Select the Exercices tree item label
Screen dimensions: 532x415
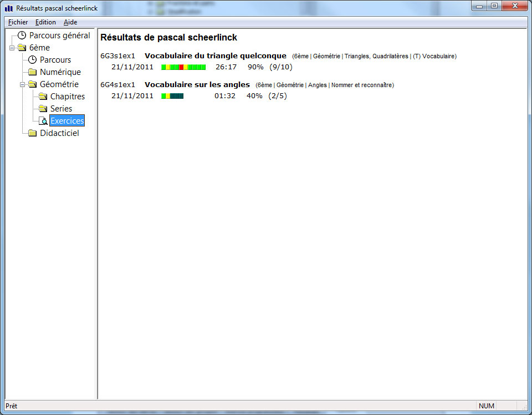[x=67, y=121]
